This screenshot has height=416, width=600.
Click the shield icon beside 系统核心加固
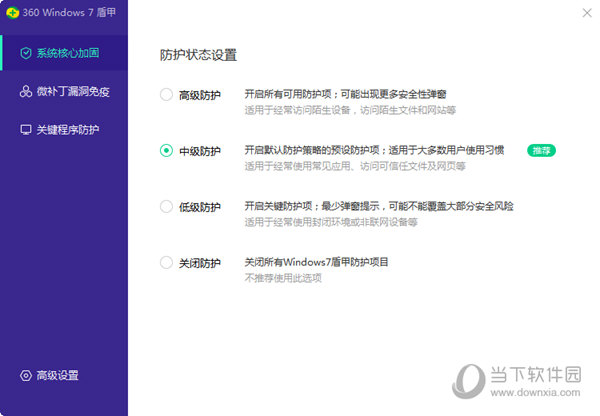point(26,53)
